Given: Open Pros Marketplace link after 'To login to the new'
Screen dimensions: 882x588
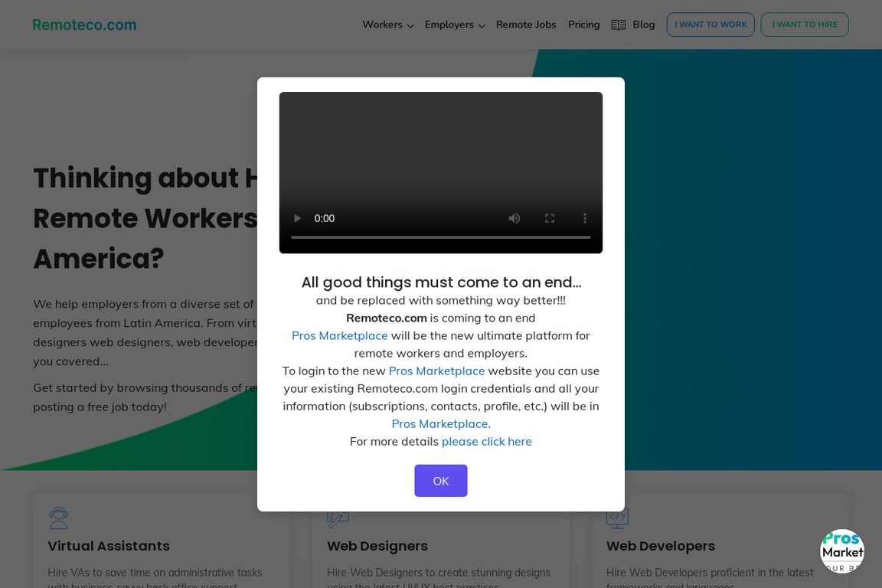Looking at the screenshot, I should click(436, 371).
